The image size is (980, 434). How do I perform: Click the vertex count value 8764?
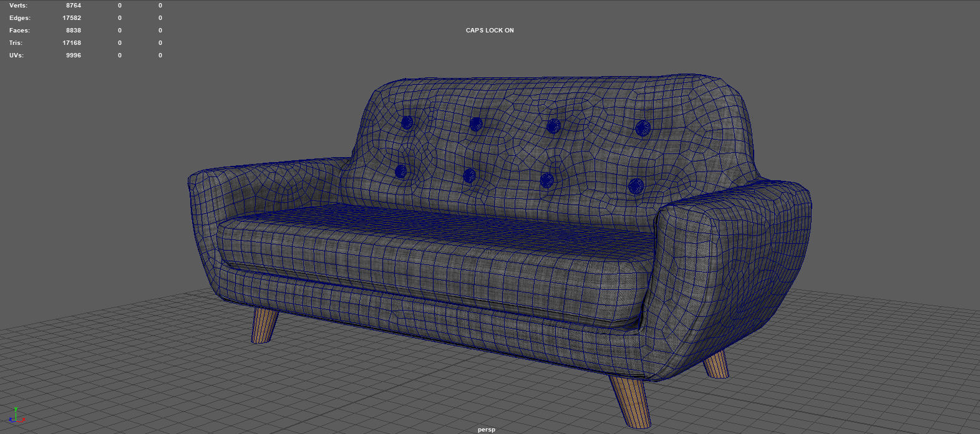point(74,6)
